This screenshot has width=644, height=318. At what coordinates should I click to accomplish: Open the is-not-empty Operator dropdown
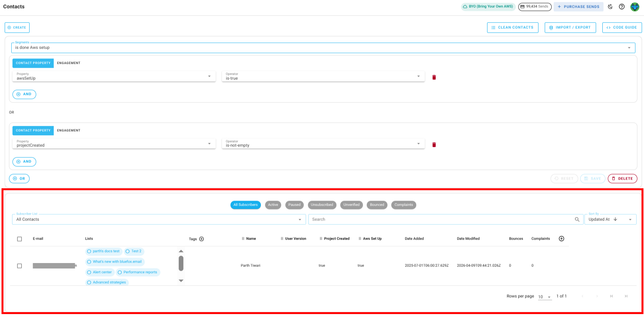click(x=323, y=144)
